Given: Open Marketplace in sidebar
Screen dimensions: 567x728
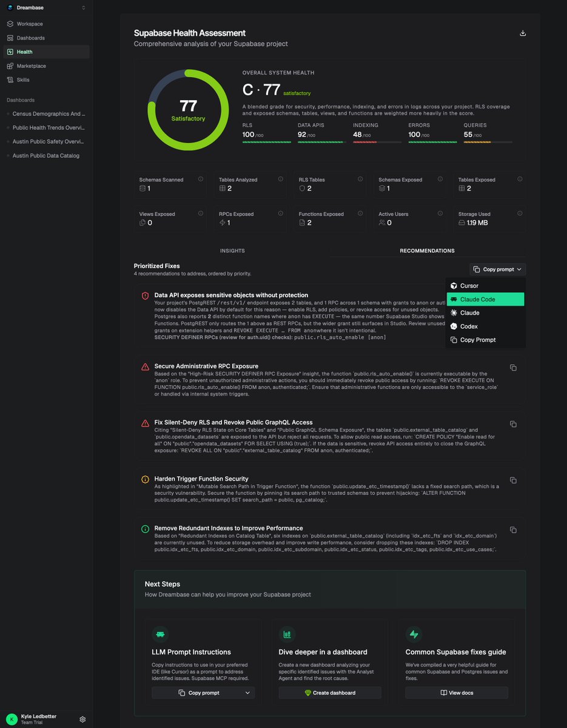Looking at the screenshot, I should [47, 66].
